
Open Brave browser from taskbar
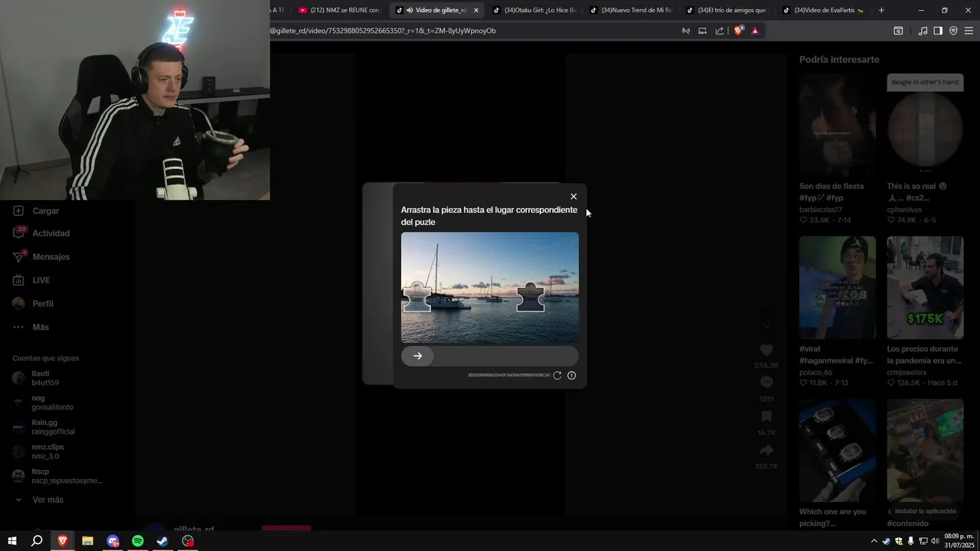tap(62, 541)
